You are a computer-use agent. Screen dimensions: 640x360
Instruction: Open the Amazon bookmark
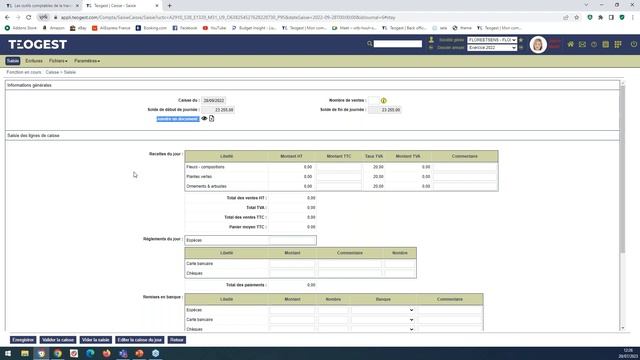pos(53,28)
